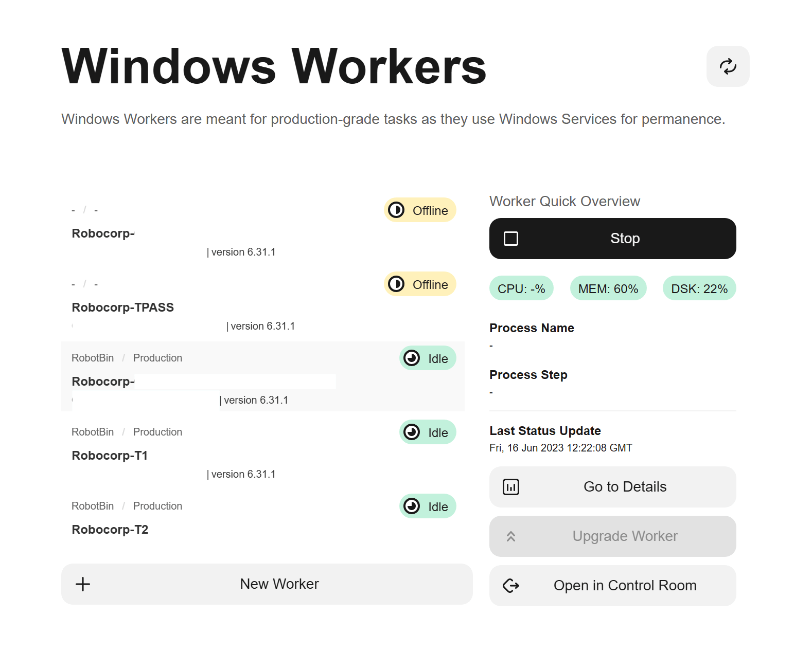Click the upgrade double-chevron icon

point(511,536)
